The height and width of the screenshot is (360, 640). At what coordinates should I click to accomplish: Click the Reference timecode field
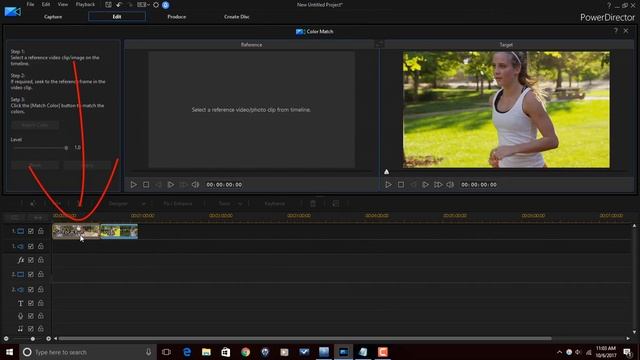[x=224, y=184]
